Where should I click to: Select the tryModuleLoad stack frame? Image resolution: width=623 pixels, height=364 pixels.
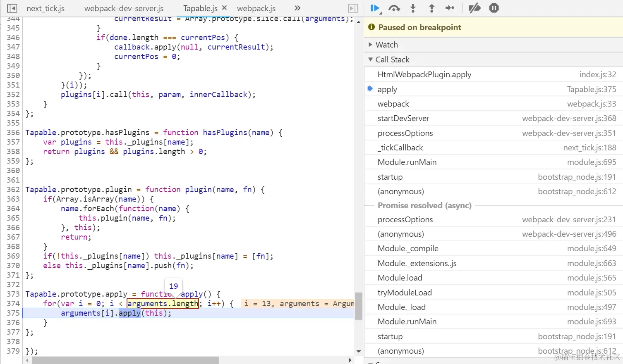(494, 293)
